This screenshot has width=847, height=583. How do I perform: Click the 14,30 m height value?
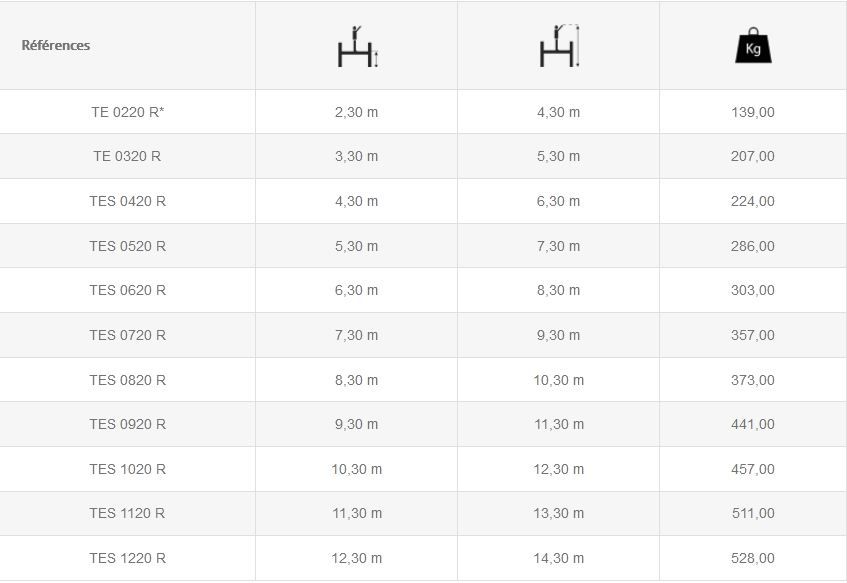tap(558, 558)
